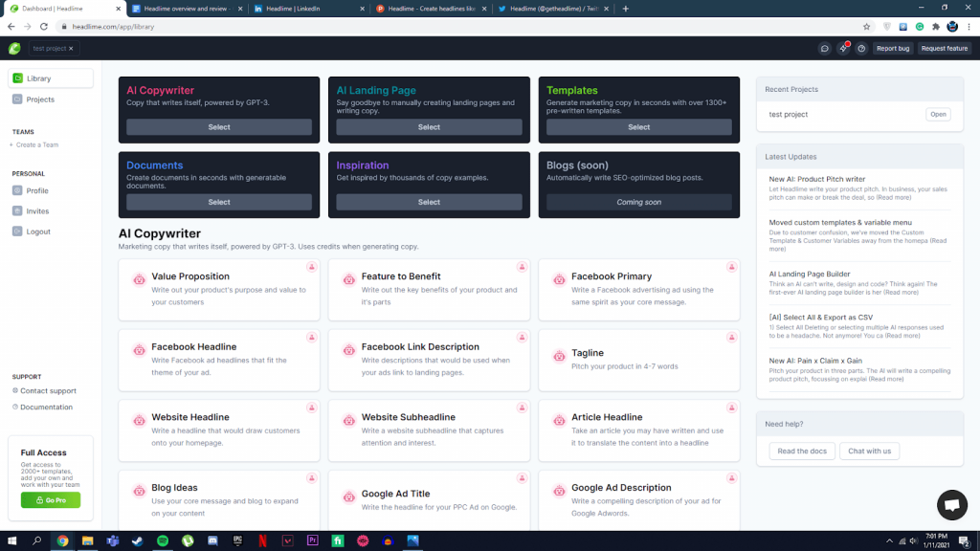Click the robot icon on Google Ad Title card

[x=348, y=496]
